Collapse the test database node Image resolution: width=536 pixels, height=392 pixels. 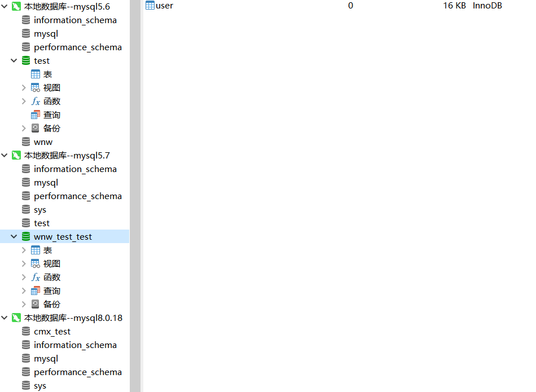point(14,60)
